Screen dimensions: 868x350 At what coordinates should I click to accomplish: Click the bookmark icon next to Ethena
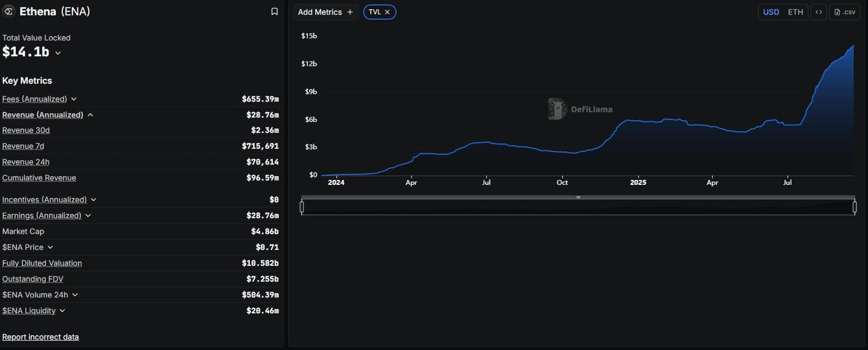click(x=275, y=11)
